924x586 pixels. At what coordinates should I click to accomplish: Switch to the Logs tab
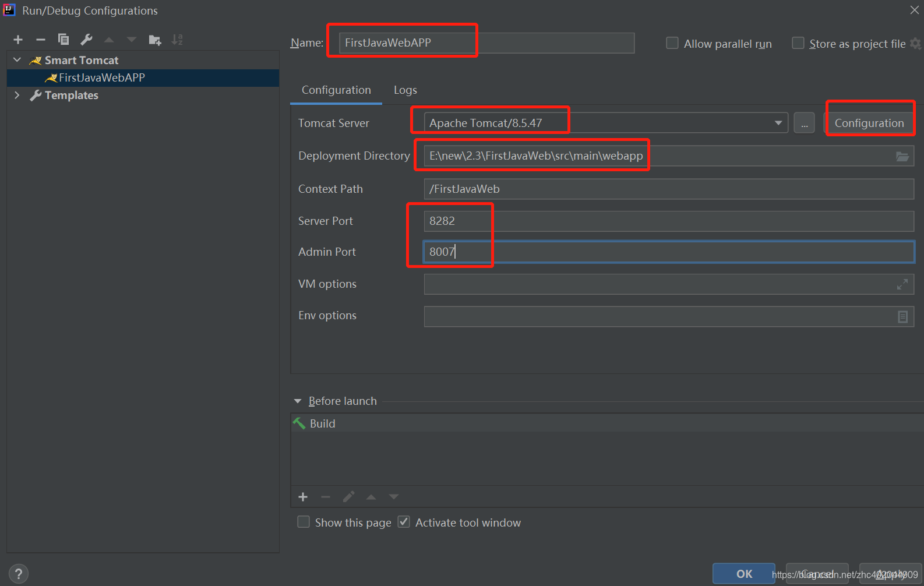click(405, 90)
